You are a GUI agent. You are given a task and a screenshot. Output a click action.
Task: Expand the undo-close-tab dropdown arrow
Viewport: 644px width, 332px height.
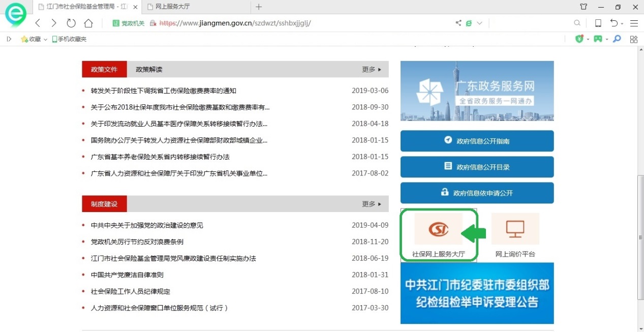coord(622,23)
